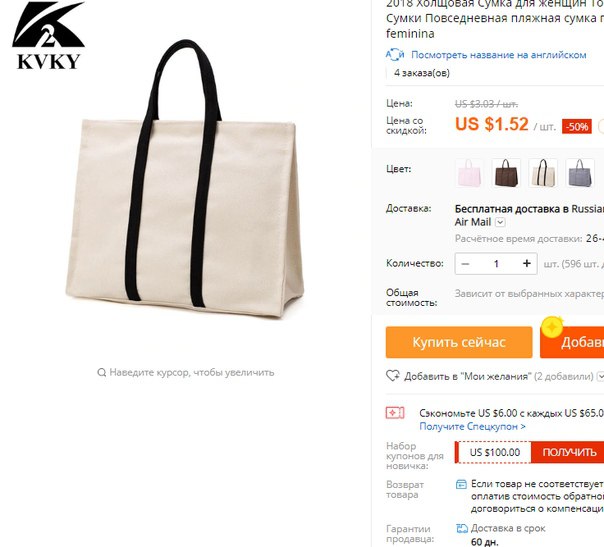Click the on-time delivery icon by Доставка в срок
The image size is (604, 547).
pyautogui.click(x=462, y=529)
